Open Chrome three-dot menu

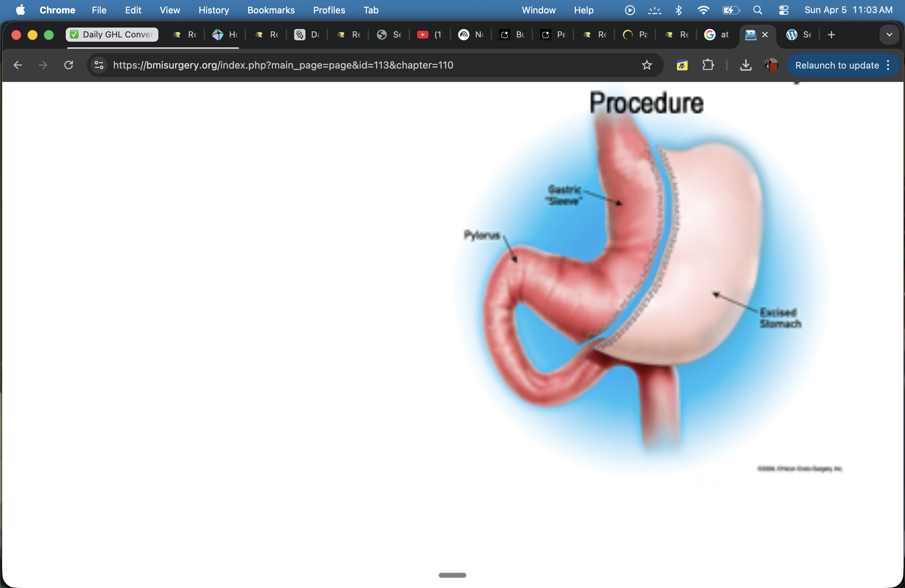click(x=888, y=65)
